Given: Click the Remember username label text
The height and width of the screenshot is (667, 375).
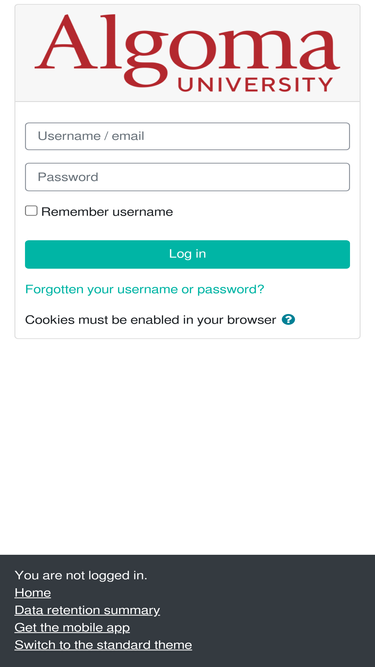Looking at the screenshot, I should [x=107, y=211].
